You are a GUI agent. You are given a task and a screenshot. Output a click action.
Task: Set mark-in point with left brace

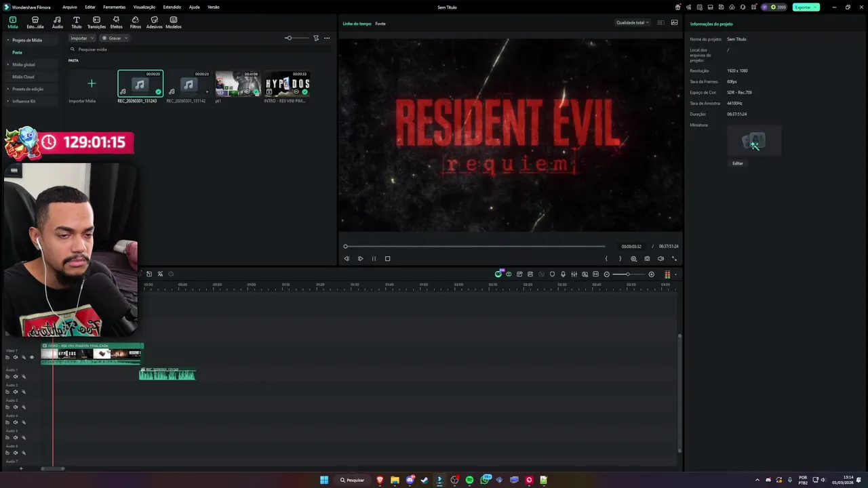click(x=606, y=258)
